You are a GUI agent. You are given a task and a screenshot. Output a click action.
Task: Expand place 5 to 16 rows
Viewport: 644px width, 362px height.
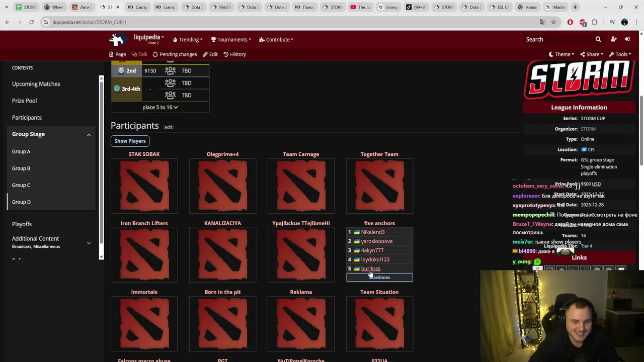tap(160, 107)
